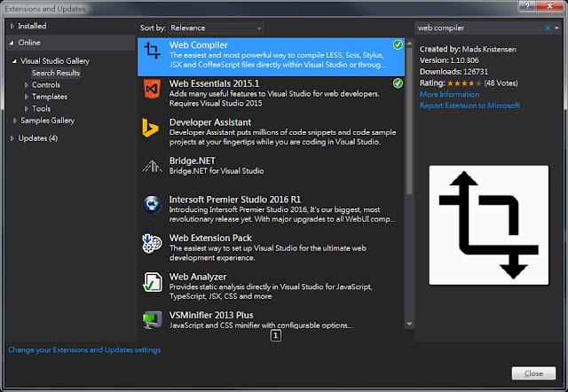Select the Online tree item
The height and width of the screenshot is (392, 568).
pos(29,43)
